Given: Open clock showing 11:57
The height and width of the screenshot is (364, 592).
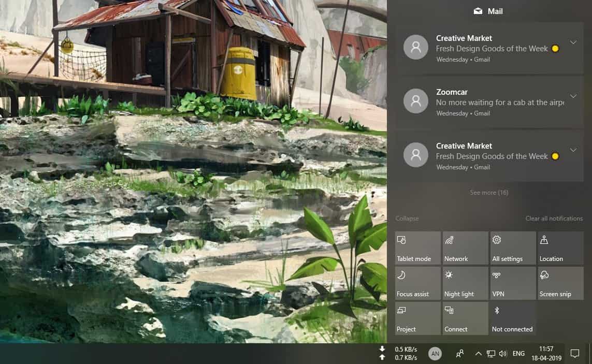Looking at the screenshot, I should pos(546,354).
